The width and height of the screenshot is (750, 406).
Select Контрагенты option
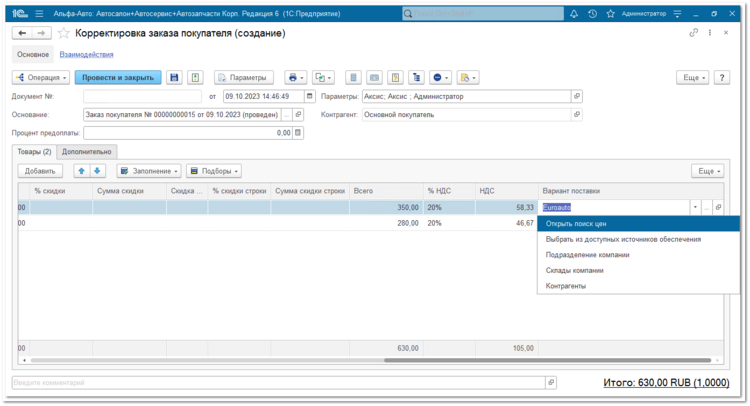click(639, 286)
